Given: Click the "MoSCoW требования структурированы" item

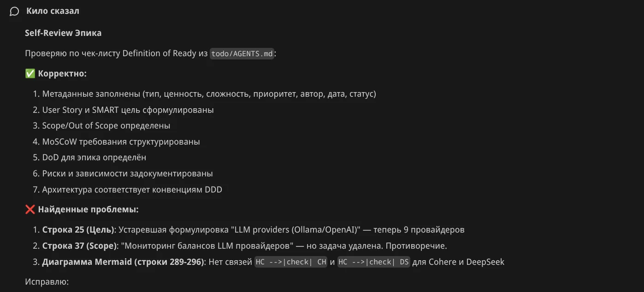Looking at the screenshot, I should [121, 142].
